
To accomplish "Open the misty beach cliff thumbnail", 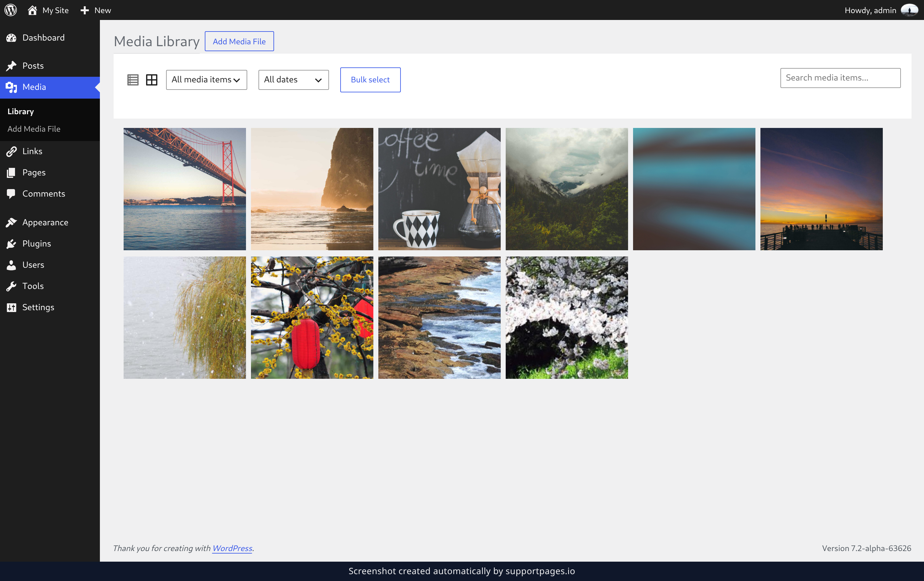I will click(312, 189).
